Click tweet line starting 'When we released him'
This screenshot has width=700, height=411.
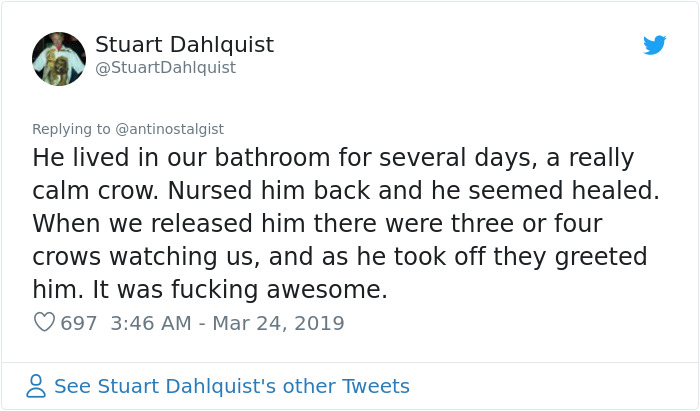click(x=315, y=223)
